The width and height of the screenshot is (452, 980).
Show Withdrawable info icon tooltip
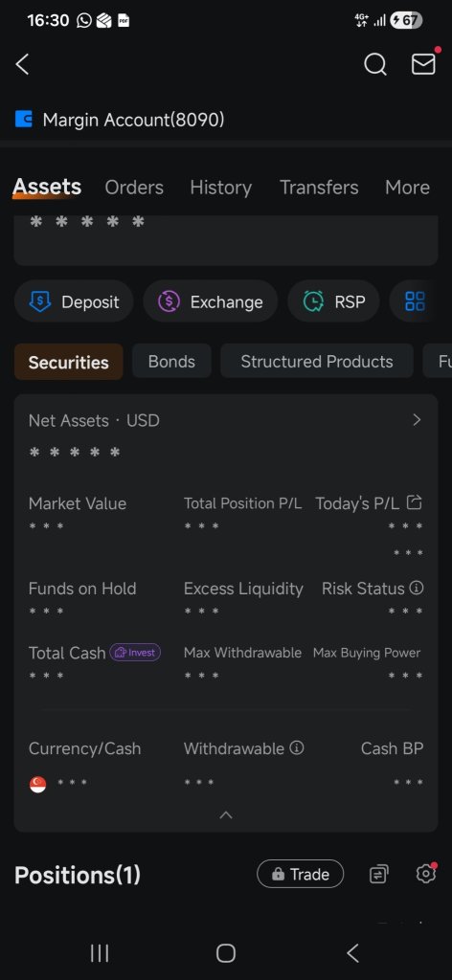point(297,747)
